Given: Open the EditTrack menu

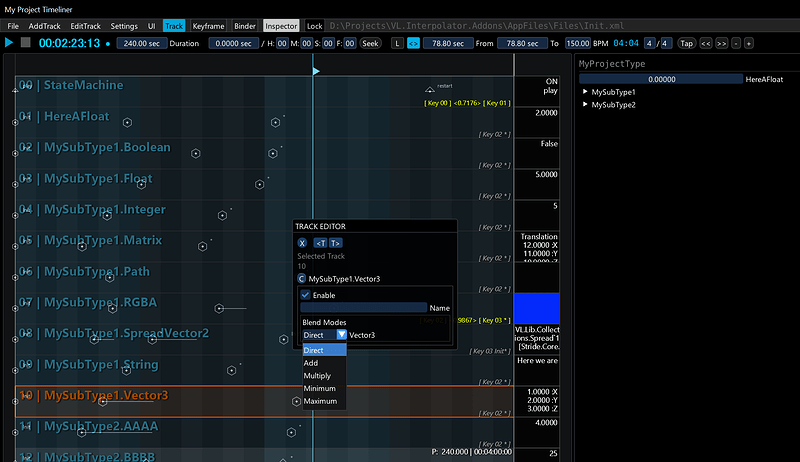Looking at the screenshot, I should [x=85, y=25].
